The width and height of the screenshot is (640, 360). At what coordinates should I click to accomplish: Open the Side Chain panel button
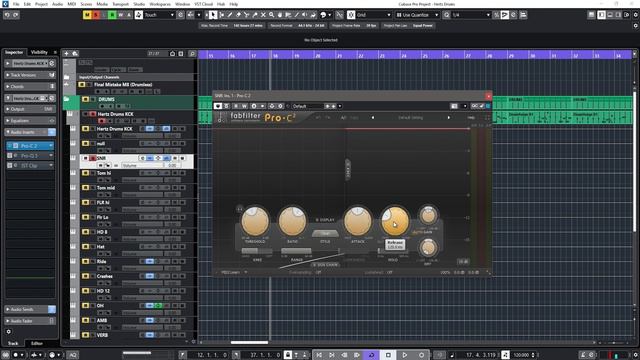[x=325, y=265]
